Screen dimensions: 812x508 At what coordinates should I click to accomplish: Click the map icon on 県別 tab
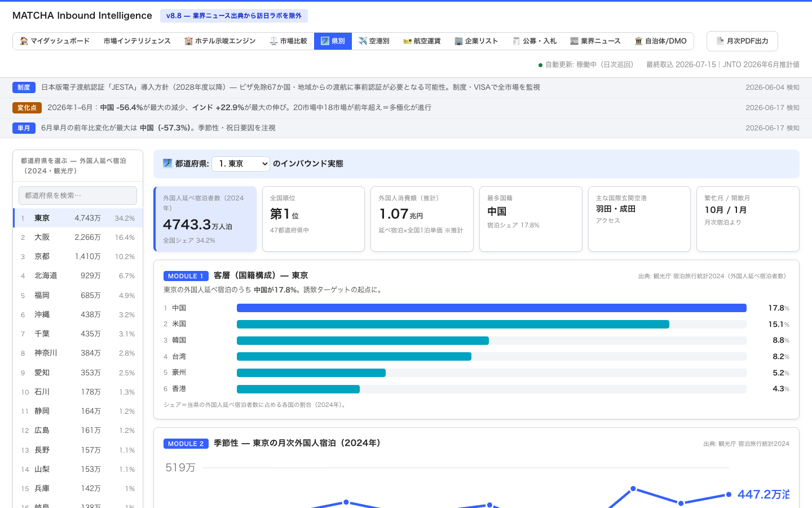(x=325, y=41)
